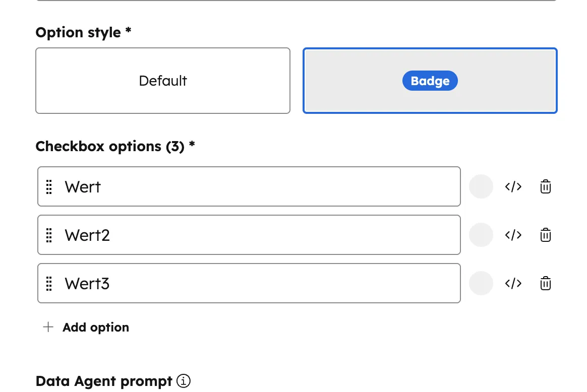The image size is (587, 392).
Task: Delete the Wert option using its trash icon
Action: pos(545,186)
